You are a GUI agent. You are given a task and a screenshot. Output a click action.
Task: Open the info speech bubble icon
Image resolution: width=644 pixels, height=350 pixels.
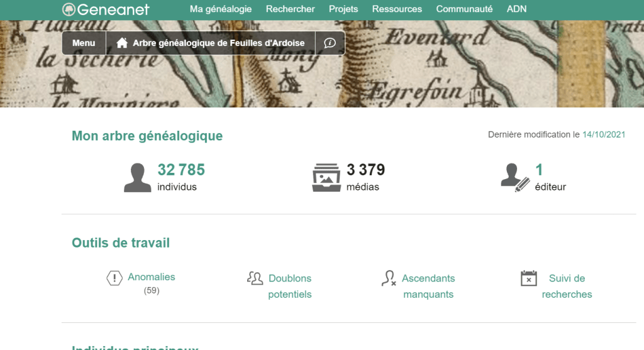click(x=330, y=43)
